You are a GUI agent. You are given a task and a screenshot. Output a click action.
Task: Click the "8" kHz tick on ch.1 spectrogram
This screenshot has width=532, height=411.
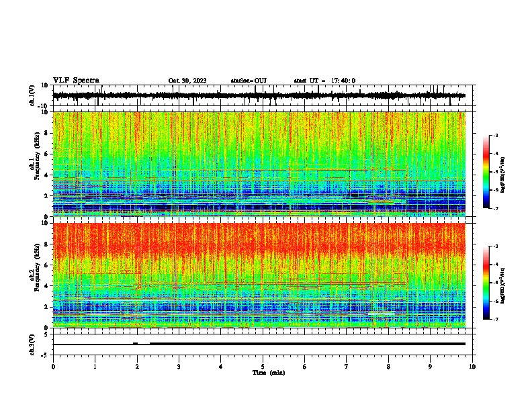click(x=46, y=133)
